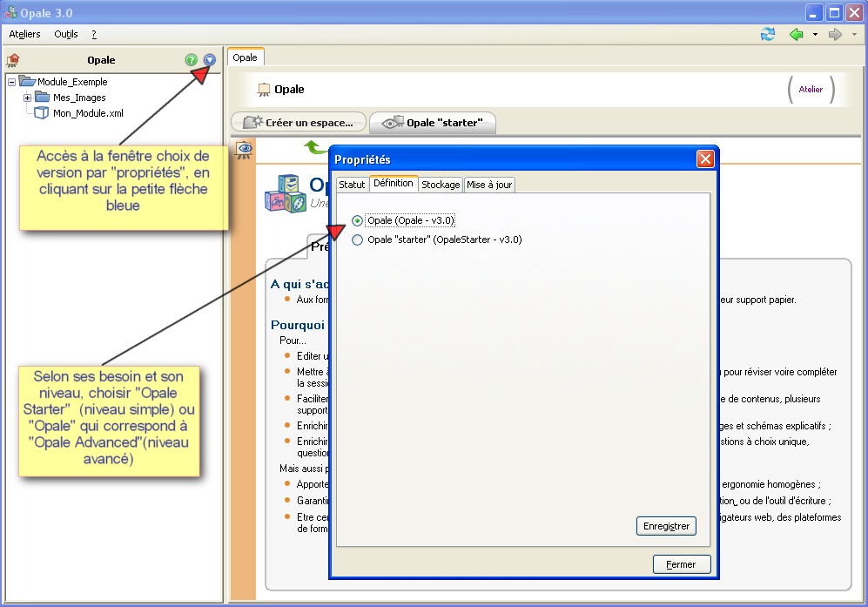
Task: Click the blue properties arrow icon
Action: [x=209, y=60]
